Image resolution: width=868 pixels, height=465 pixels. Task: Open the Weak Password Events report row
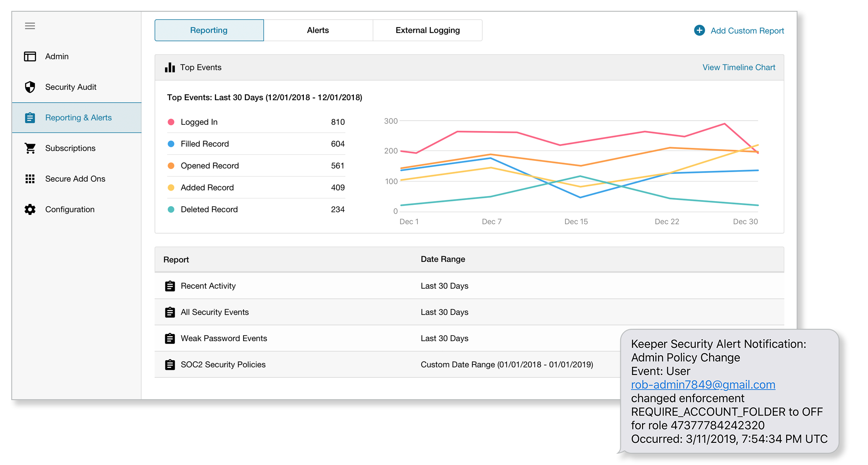click(224, 338)
